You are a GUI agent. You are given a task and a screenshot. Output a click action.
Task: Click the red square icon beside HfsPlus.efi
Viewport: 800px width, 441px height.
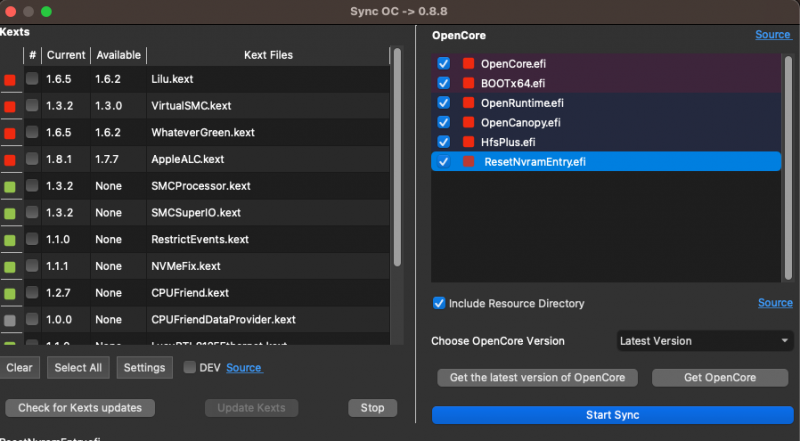467,142
